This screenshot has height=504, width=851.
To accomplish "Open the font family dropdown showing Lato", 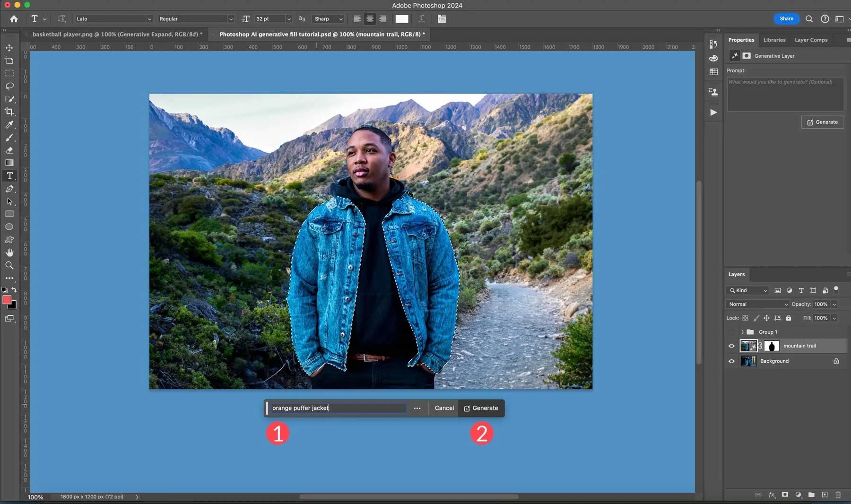I will (x=113, y=19).
